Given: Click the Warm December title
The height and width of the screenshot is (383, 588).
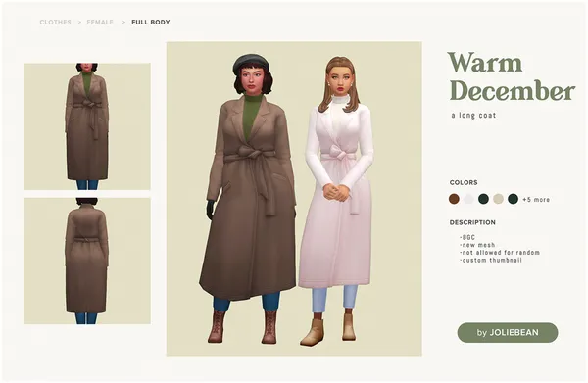Looking at the screenshot, I should click(x=512, y=76).
